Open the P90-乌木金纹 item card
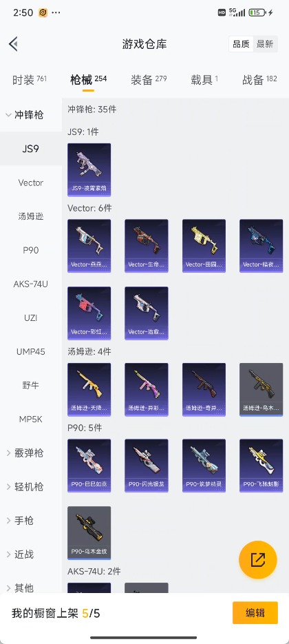289x644 pixels. [x=89, y=532]
